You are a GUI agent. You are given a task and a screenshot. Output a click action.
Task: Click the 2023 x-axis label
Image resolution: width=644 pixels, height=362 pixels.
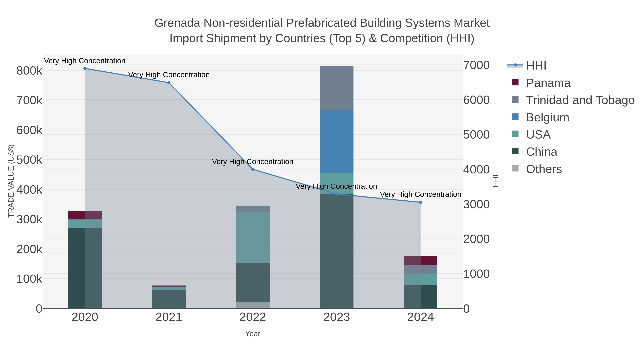pyautogui.click(x=336, y=317)
